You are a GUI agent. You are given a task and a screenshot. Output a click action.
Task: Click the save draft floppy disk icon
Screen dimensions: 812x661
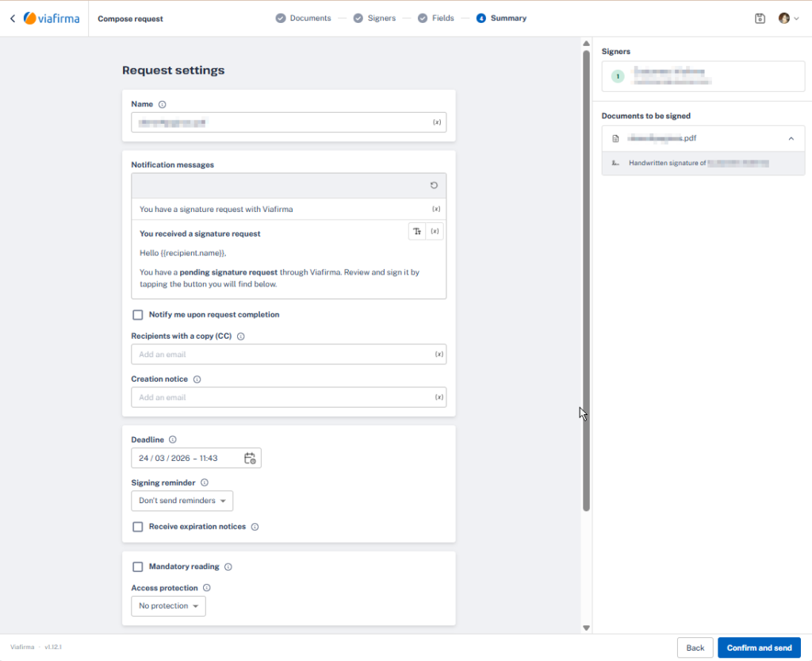(759, 17)
